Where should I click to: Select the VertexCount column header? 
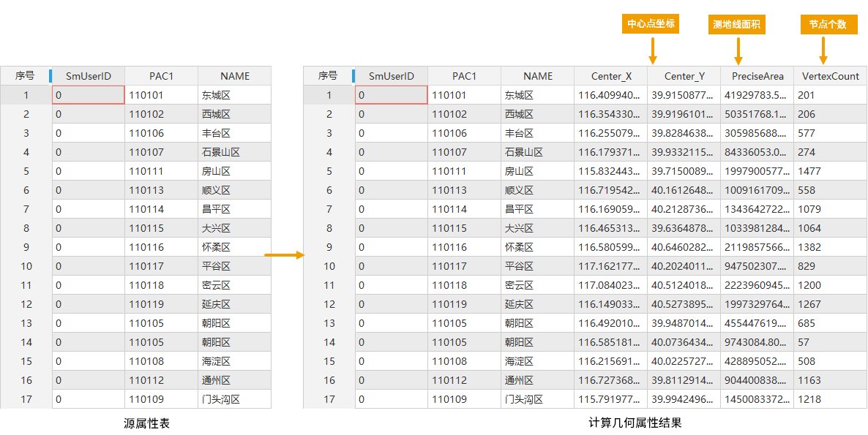(830, 76)
